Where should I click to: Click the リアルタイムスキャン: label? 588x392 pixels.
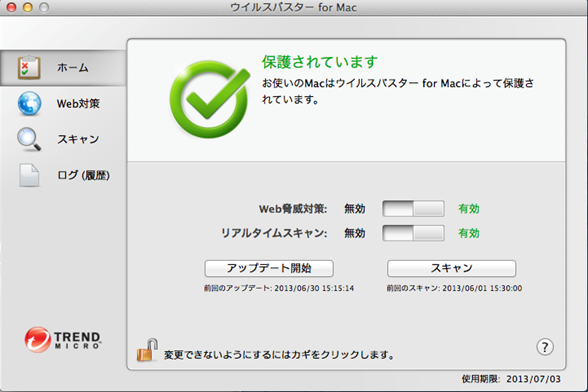pyautogui.click(x=274, y=233)
